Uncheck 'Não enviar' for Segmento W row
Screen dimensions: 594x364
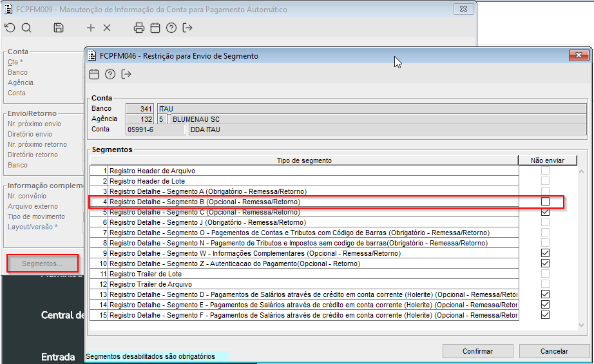pyautogui.click(x=545, y=253)
